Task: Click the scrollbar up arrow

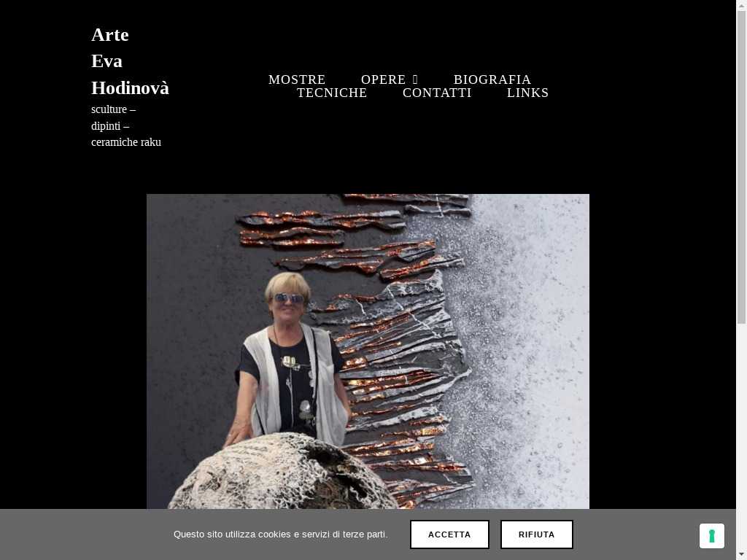Action: click(741, 4)
